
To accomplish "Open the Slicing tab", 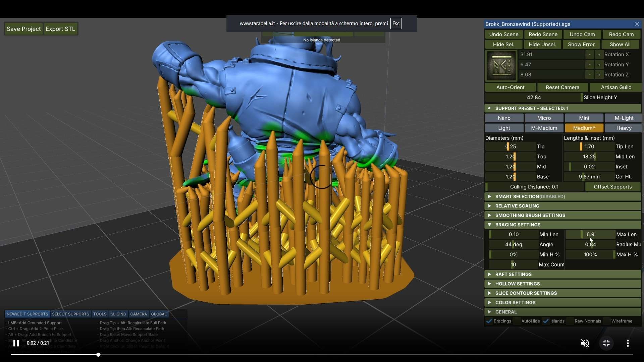I will [118, 314].
